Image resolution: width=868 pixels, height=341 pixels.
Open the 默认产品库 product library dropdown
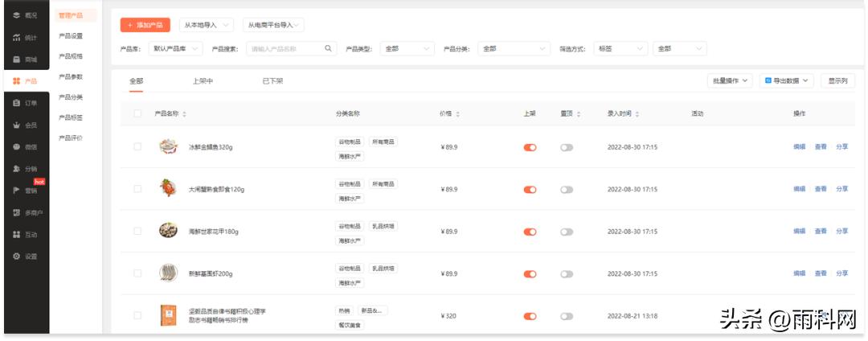point(175,49)
